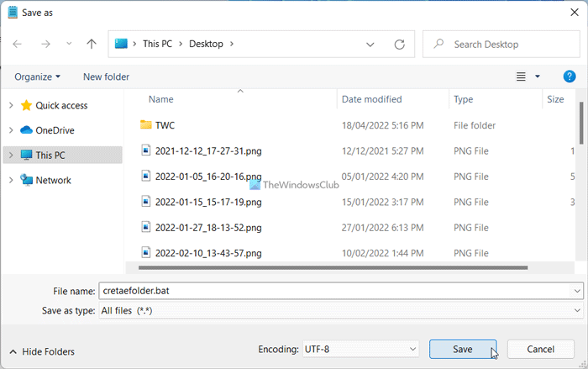Click the vertical scrollbar thumb
This screenshot has width=588, height=369.
tap(581, 123)
